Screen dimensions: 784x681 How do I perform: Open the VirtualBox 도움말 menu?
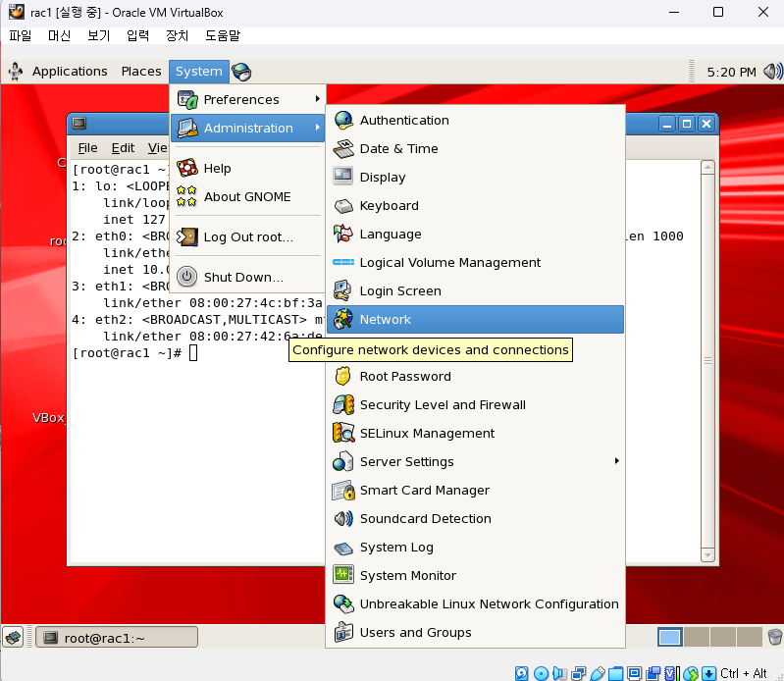click(223, 35)
